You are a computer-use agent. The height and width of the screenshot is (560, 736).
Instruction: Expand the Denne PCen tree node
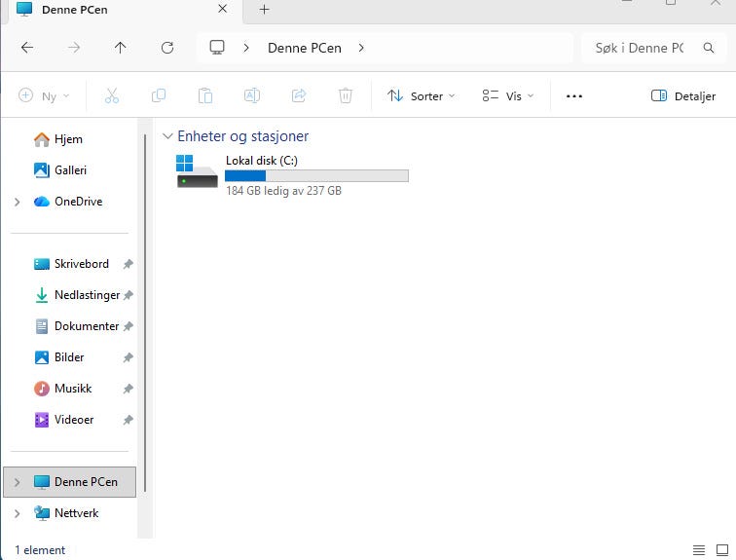[18, 482]
